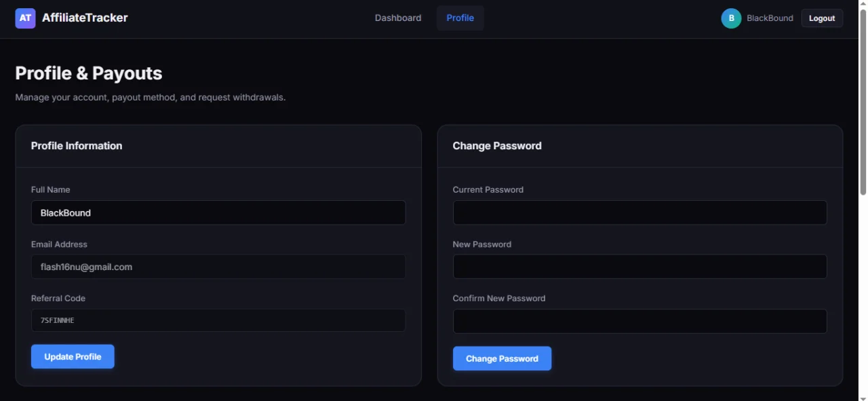Click the AT logo icon
Screen dimensions: 868x401
[x=25, y=18]
